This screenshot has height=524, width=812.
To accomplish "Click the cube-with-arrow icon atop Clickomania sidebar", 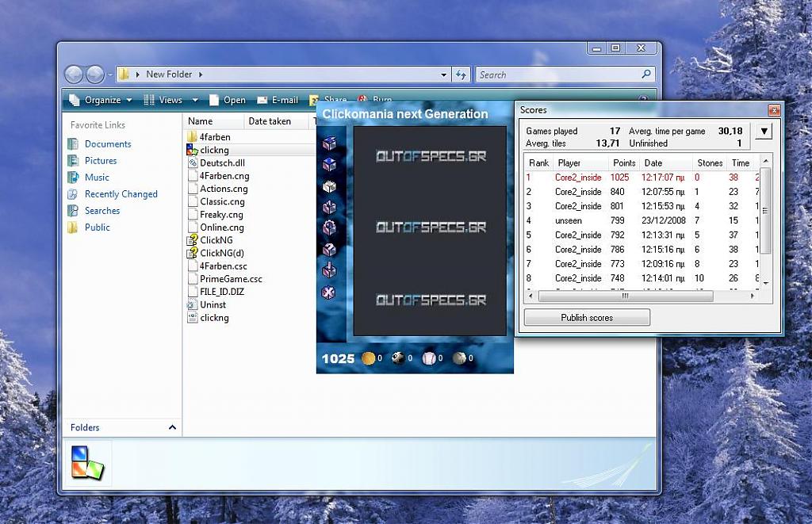I will (329, 143).
